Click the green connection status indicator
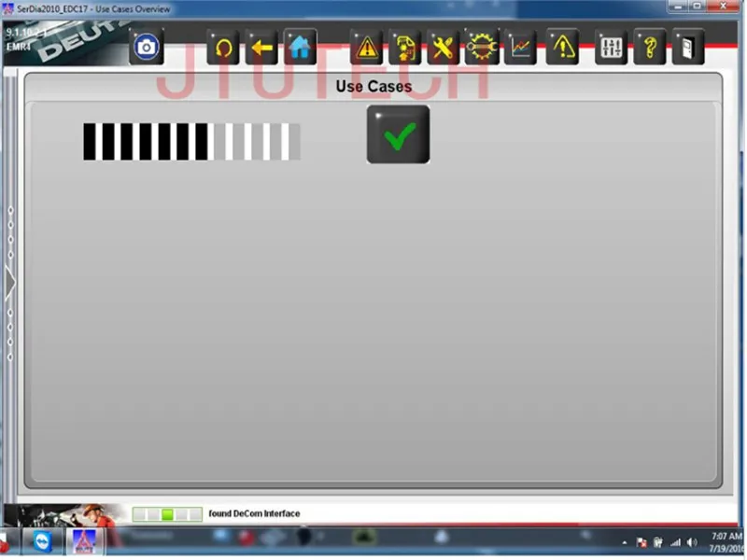Viewport: 747px width, 560px height. (167, 514)
